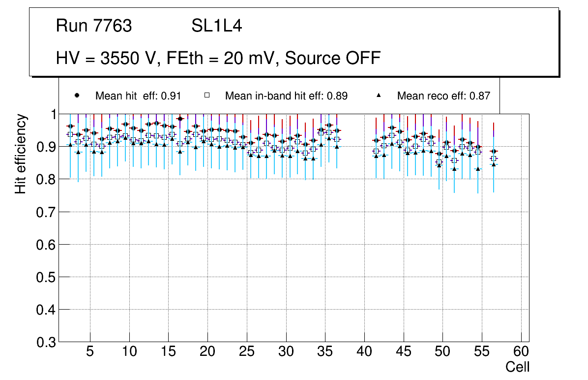Click the x-axis tick label 25
The width and height of the screenshot is (588, 380).
247,352
